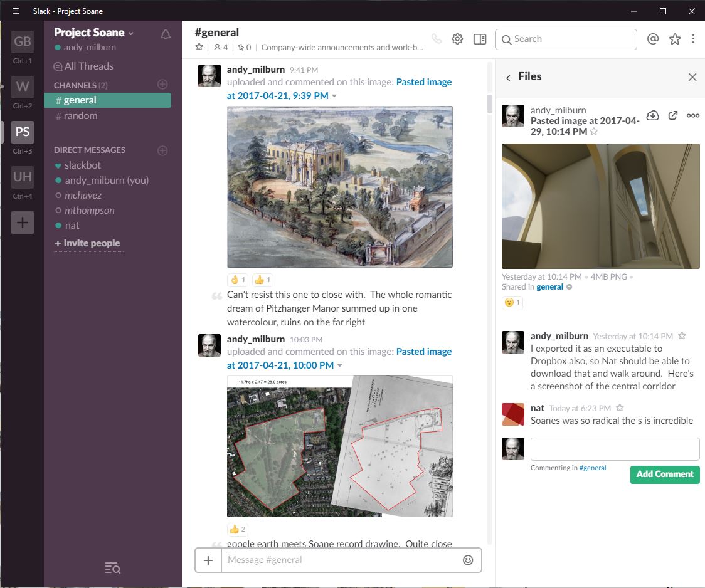This screenshot has width=705, height=588.
Task: Click Add Comment button
Action: coord(665,475)
